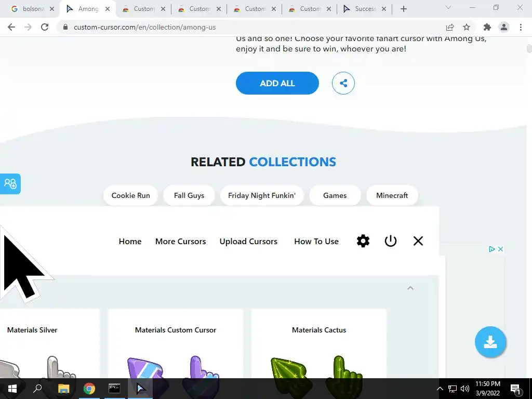Bookmark this page with star

[x=467, y=27]
